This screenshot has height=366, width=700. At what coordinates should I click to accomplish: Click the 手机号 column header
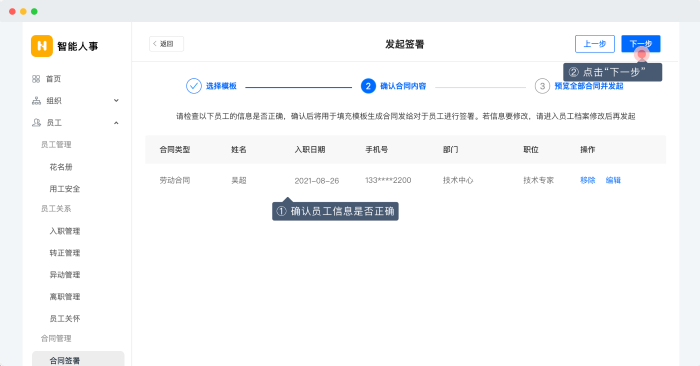point(376,150)
